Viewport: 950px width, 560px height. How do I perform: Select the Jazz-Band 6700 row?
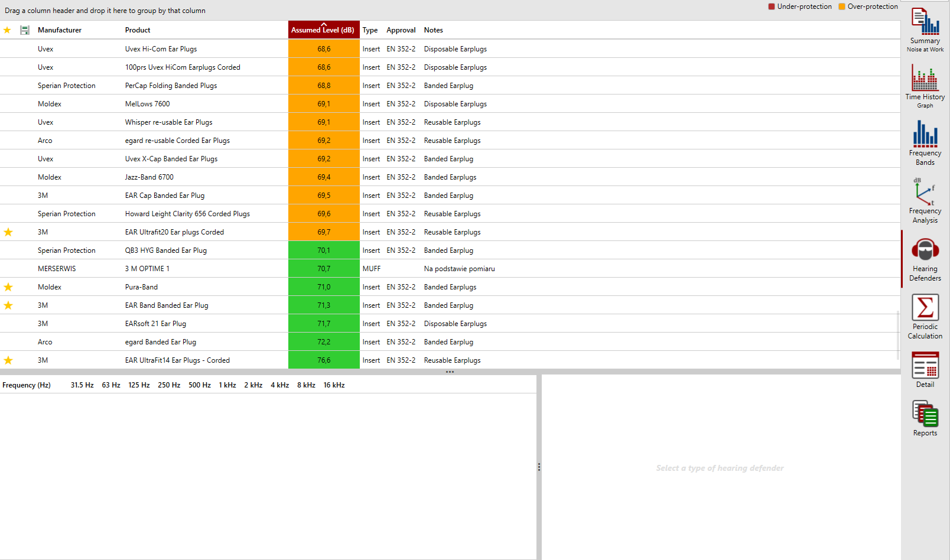[450, 177]
